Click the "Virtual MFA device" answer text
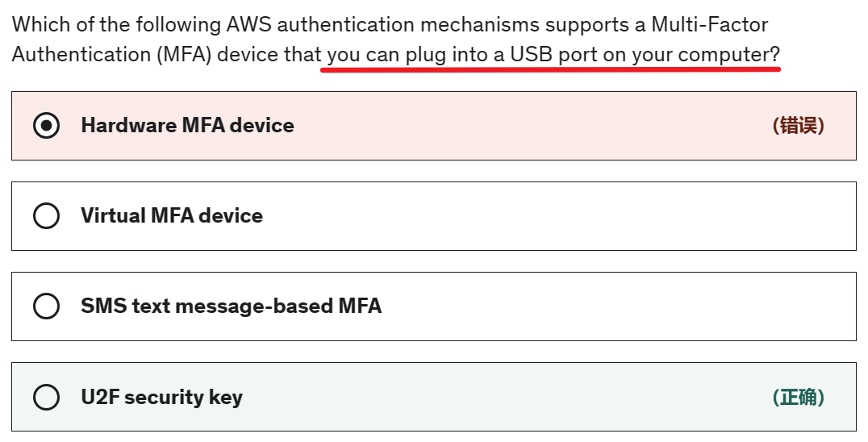The width and height of the screenshot is (868, 442). 172,216
